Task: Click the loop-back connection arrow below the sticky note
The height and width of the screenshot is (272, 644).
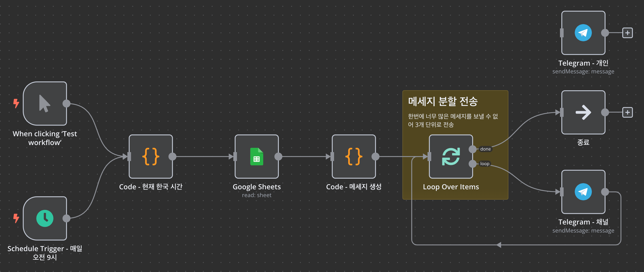Action: (499, 245)
